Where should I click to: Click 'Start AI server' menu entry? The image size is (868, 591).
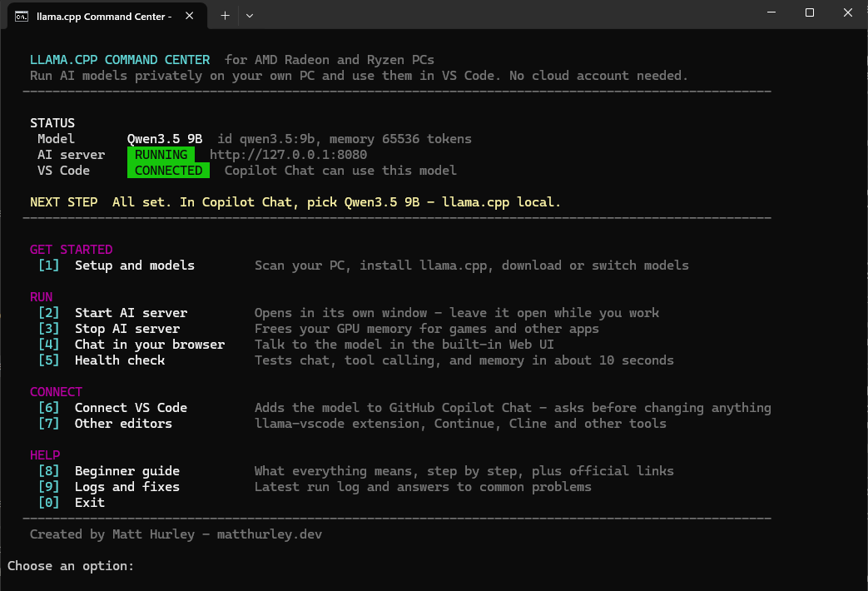131,313
